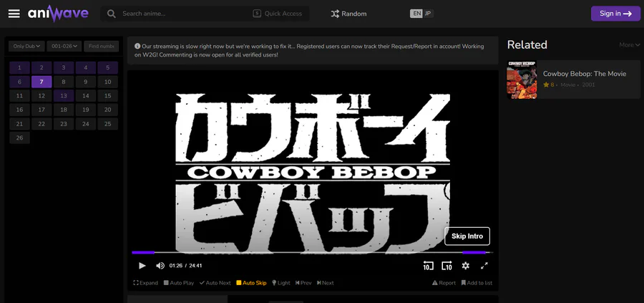Click the video progress bar
The height and width of the screenshot is (303, 644).
click(313, 252)
